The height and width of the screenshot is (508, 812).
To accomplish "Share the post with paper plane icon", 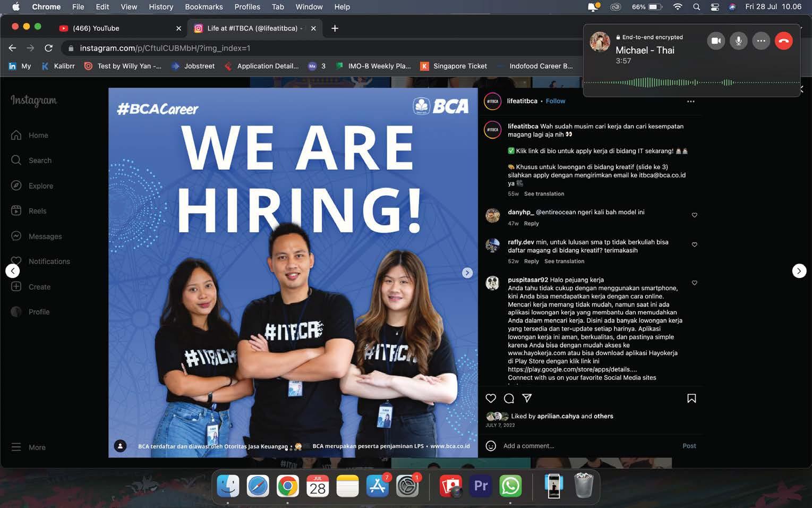I will point(527,398).
